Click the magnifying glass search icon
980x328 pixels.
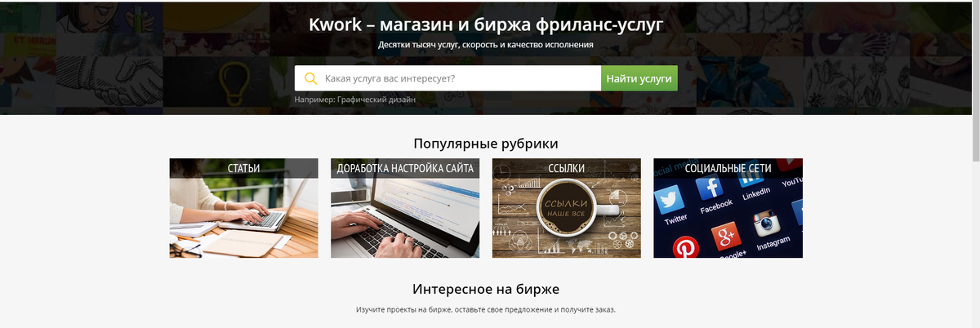[310, 78]
